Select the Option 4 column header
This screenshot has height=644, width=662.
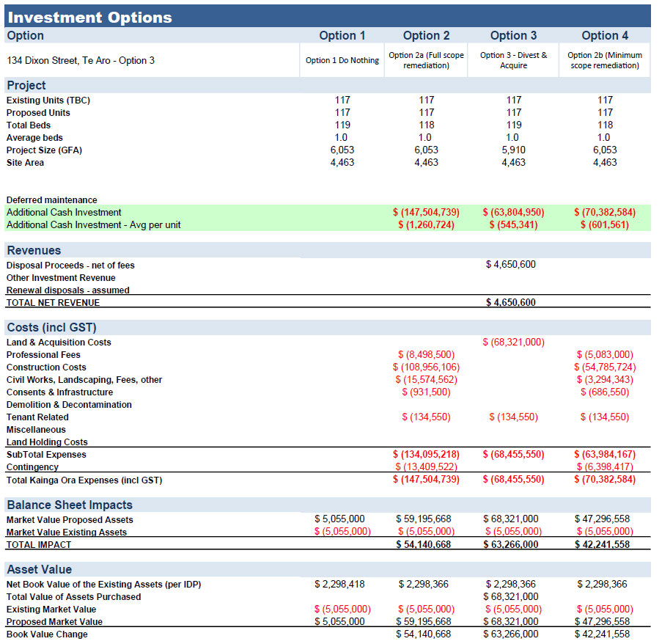coord(604,35)
